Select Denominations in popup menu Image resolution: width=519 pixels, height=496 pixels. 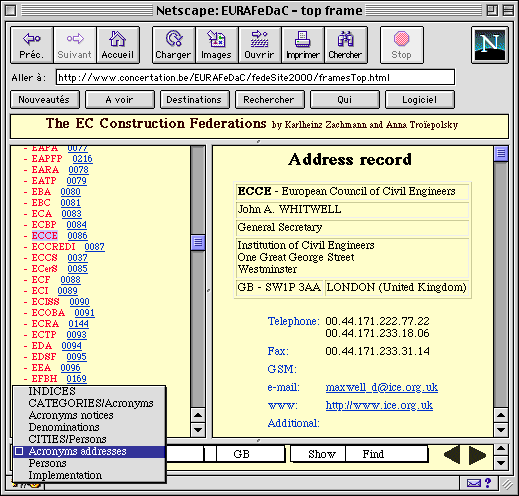click(x=89, y=427)
